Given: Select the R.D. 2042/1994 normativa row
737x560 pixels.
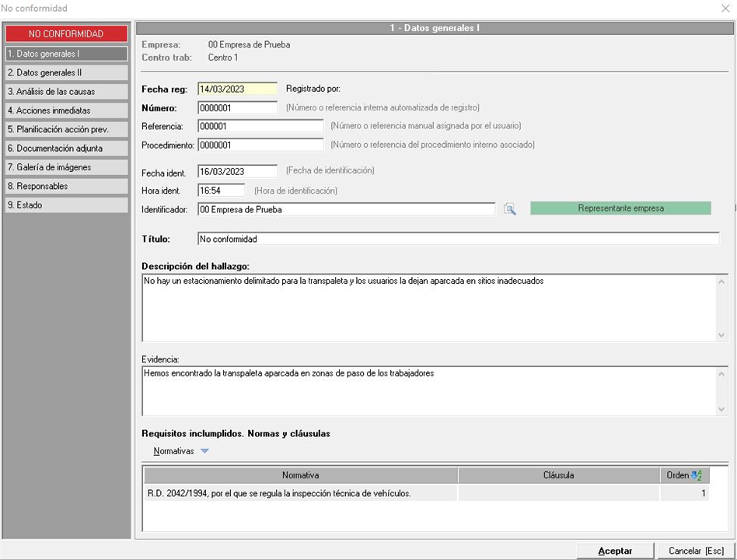Looking at the screenshot, I should pyautogui.click(x=301, y=493).
